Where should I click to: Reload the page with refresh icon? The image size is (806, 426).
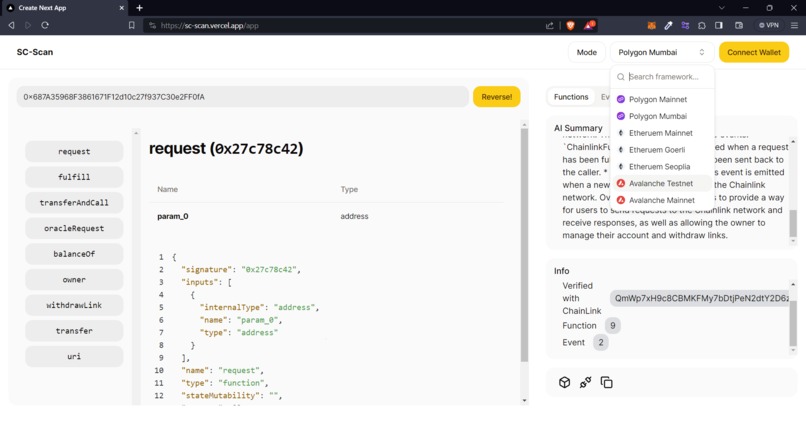click(x=45, y=25)
